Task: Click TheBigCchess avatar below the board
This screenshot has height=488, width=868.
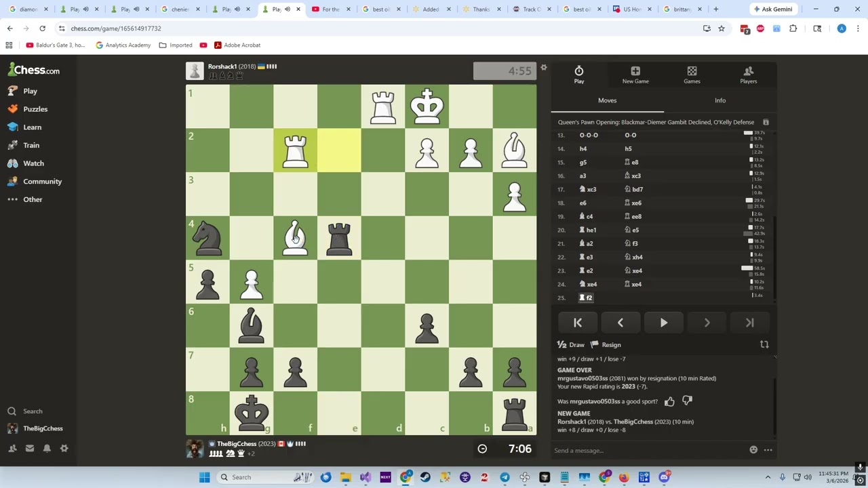Action: tap(195, 449)
